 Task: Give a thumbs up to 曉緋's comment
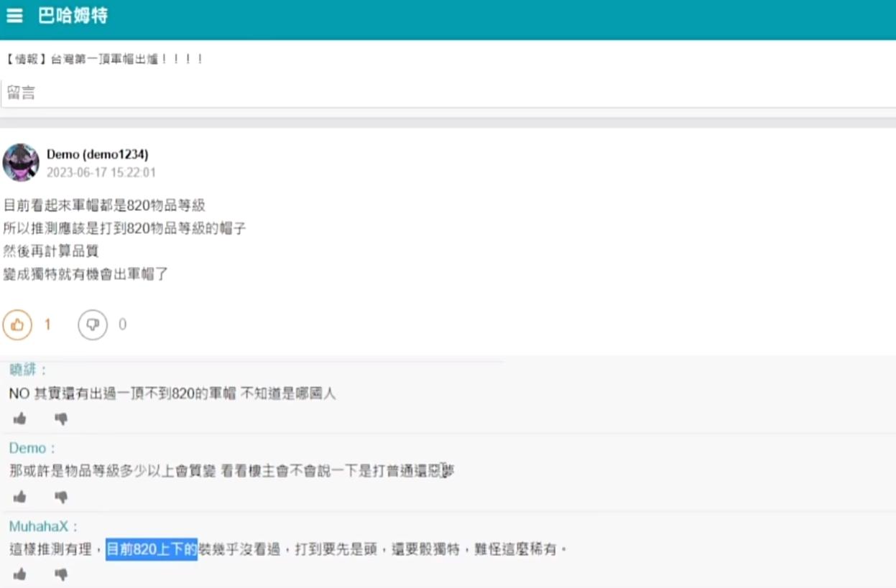21,419
